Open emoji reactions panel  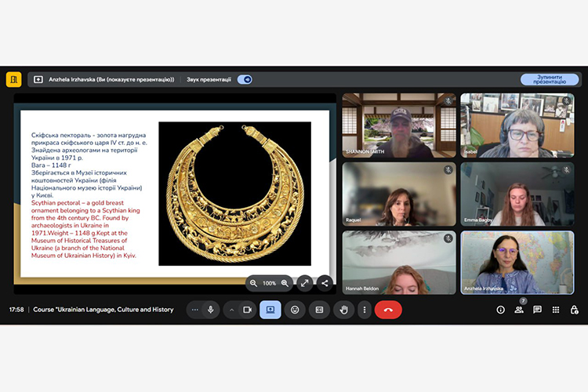pos(295,310)
